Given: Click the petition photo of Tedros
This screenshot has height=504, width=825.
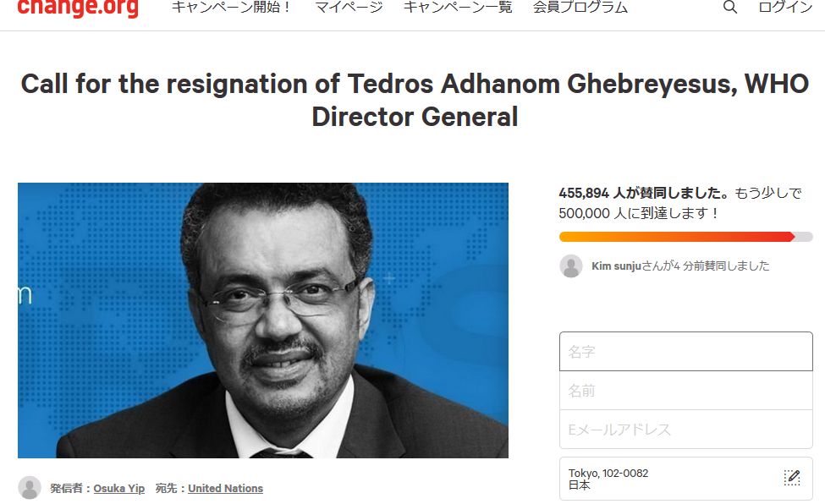Looking at the screenshot, I should click(x=263, y=320).
